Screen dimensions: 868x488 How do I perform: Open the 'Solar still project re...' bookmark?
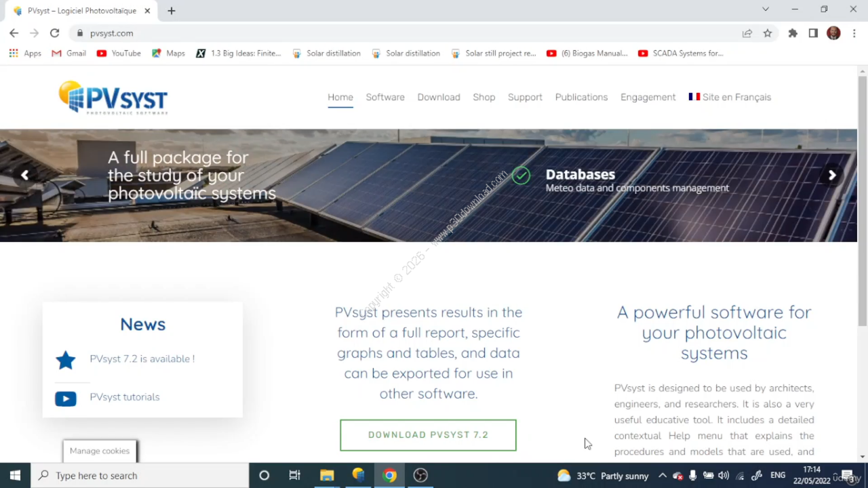click(493, 54)
